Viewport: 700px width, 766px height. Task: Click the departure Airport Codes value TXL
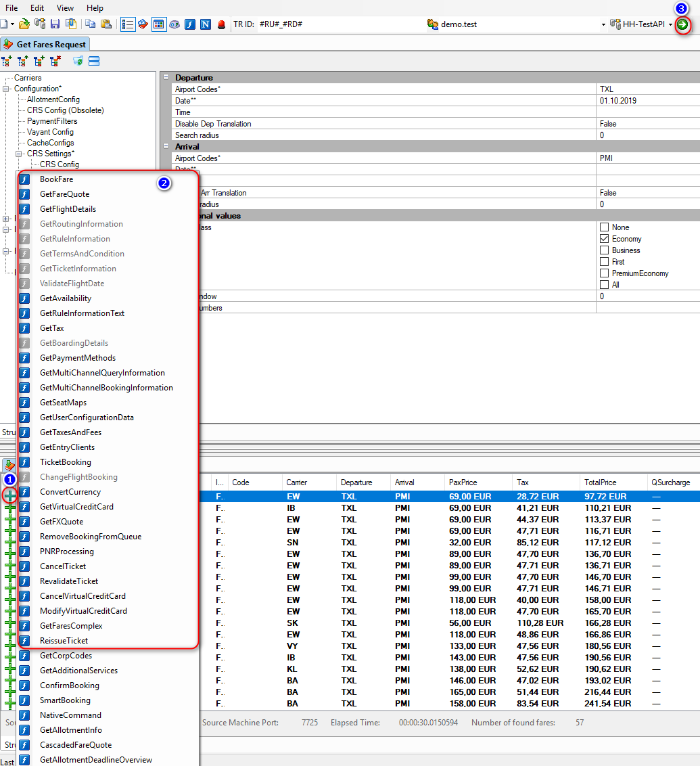coord(606,89)
